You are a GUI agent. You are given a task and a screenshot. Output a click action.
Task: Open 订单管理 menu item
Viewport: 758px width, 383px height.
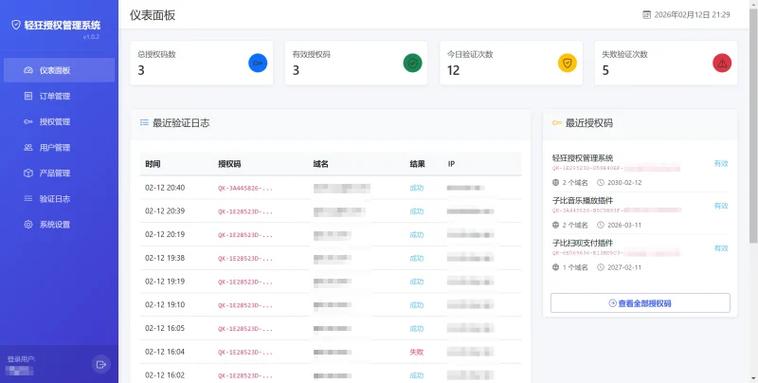(x=59, y=96)
